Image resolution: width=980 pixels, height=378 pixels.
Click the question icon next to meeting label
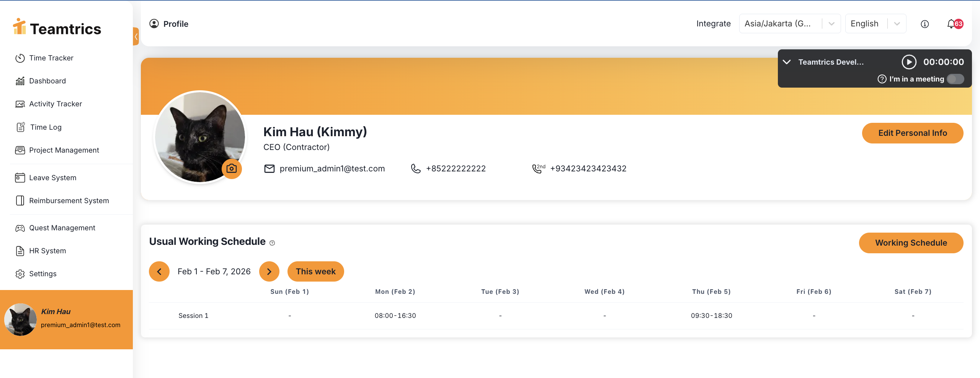[882, 79]
